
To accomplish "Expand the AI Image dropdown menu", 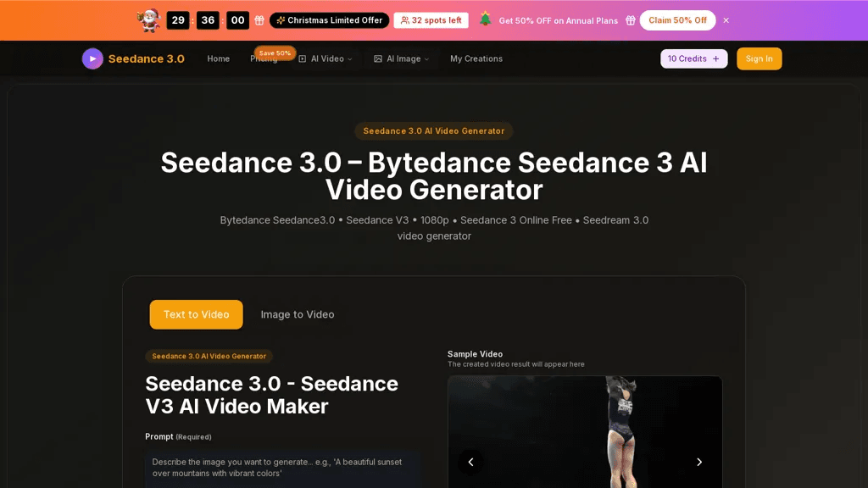I will (x=402, y=58).
